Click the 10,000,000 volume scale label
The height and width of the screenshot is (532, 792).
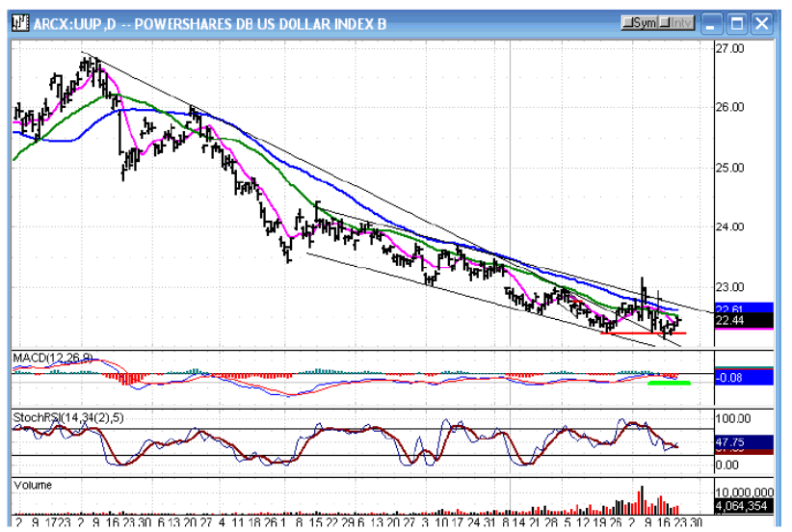[x=744, y=492]
